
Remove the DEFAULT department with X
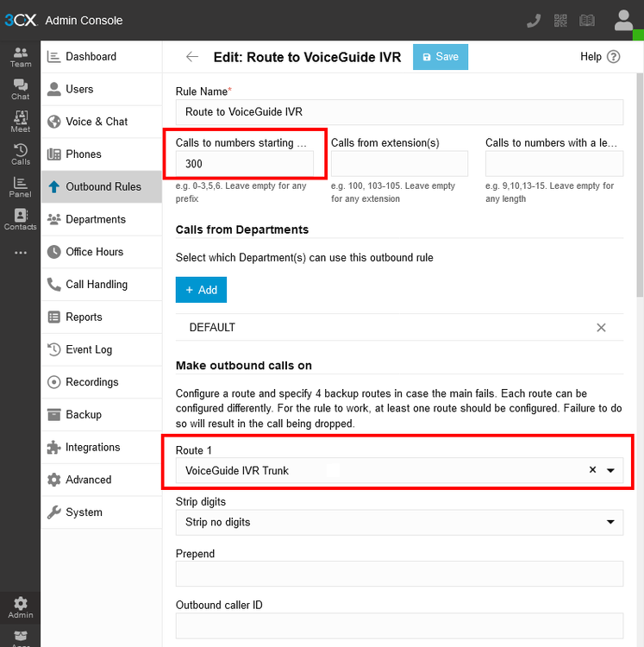[x=601, y=328]
